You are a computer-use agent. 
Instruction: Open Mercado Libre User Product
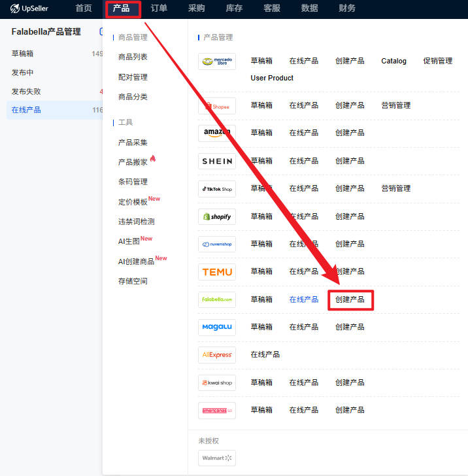(x=272, y=78)
